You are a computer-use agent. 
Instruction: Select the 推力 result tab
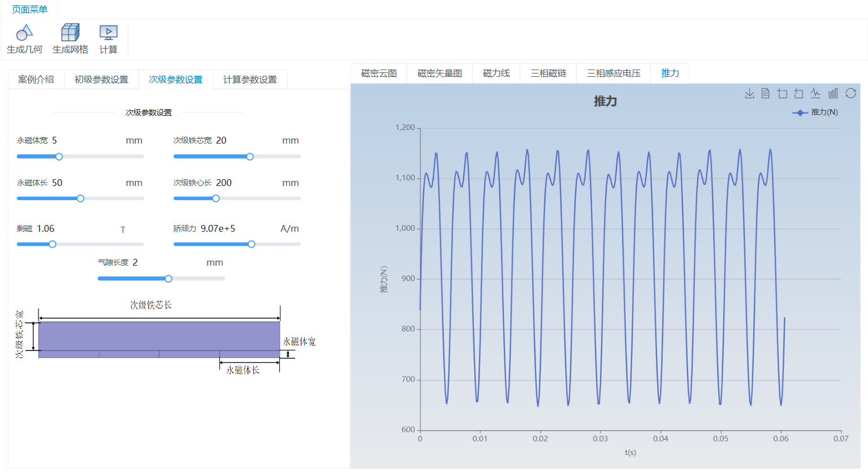670,73
